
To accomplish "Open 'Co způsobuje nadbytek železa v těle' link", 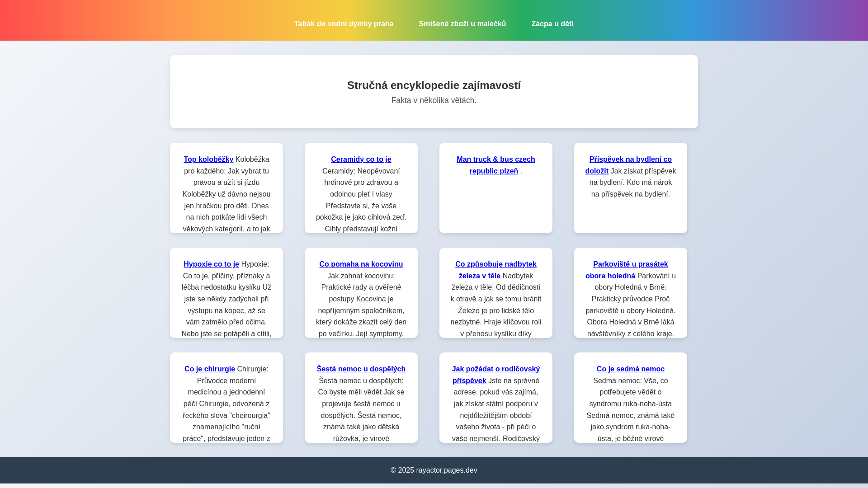I will pos(495,270).
